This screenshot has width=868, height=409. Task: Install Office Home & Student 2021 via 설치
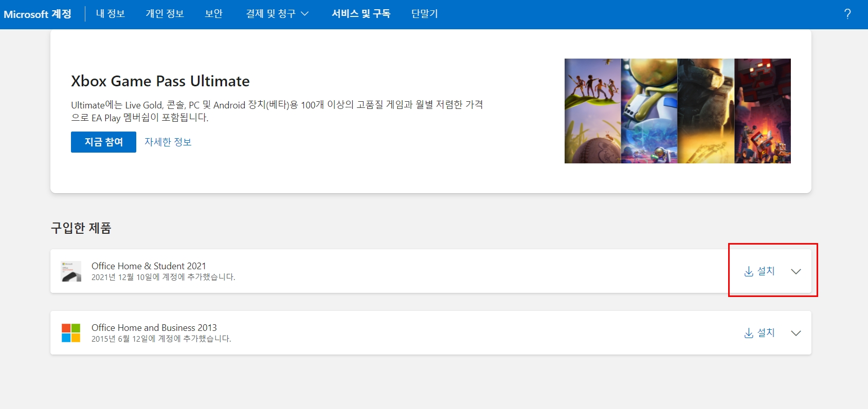(759, 271)
